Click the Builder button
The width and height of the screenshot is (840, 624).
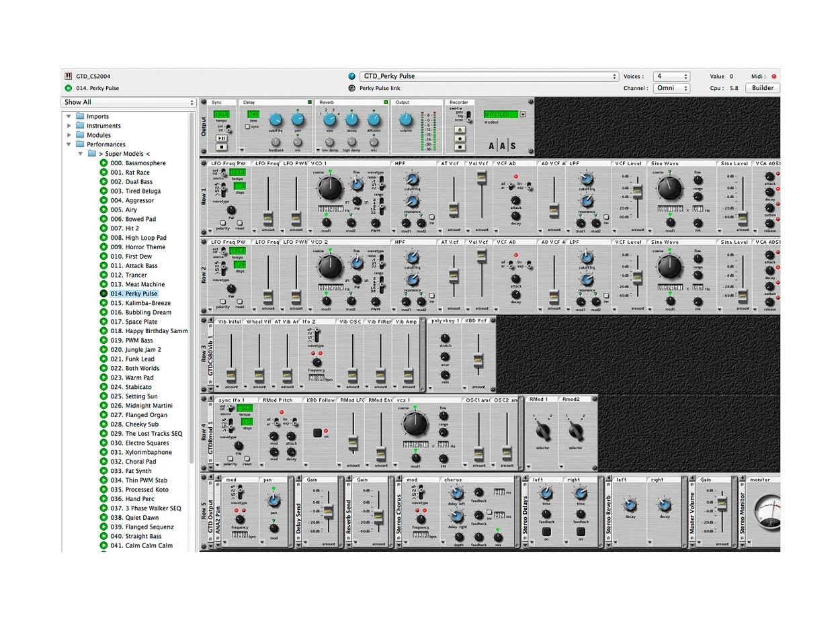click(762, 88)
